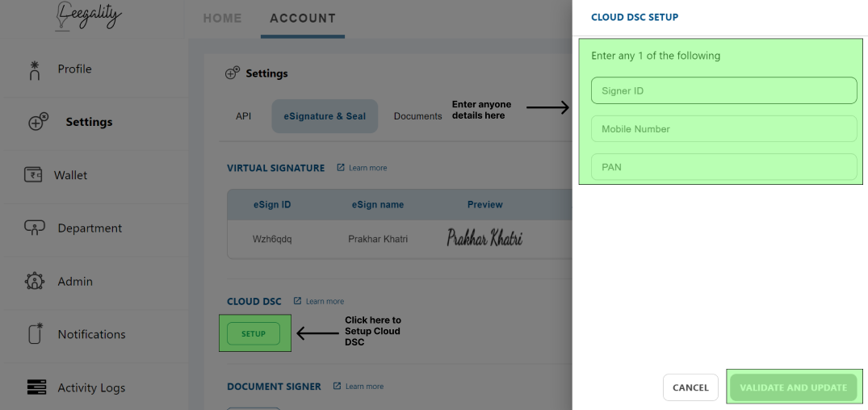The width and height of the screenshot is (868, 410).
Task: Select the ACCOUNT tab
Action: click(303, 19)
